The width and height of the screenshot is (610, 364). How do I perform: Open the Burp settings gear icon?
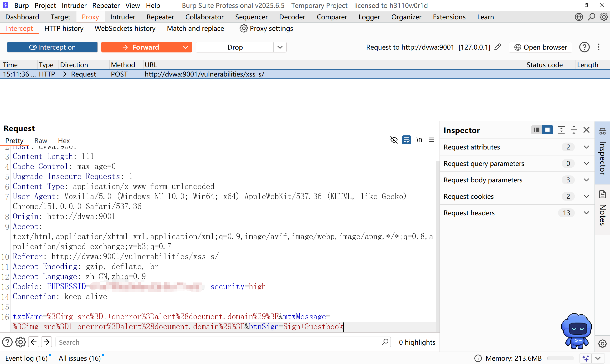(604, 17)
